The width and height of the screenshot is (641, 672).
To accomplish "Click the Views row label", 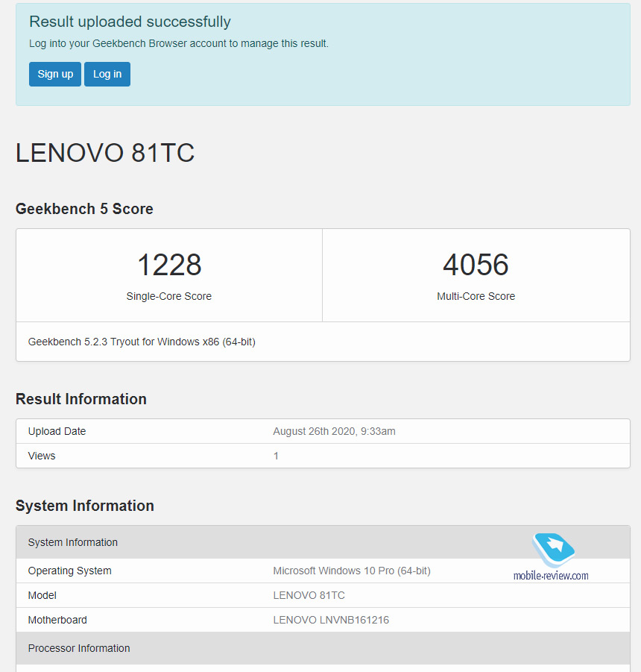I will [42, 456].
